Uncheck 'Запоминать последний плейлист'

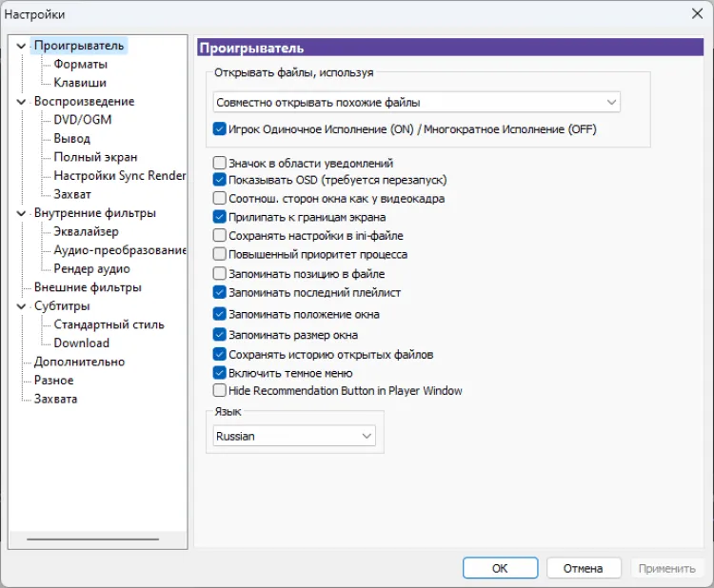[x=220, y=292]
